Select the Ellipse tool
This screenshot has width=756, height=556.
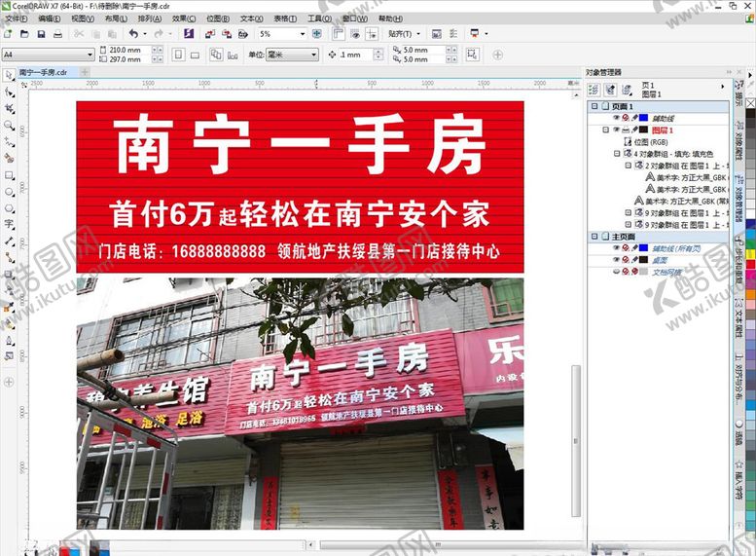pyautogui.click(x=9, y=192)
